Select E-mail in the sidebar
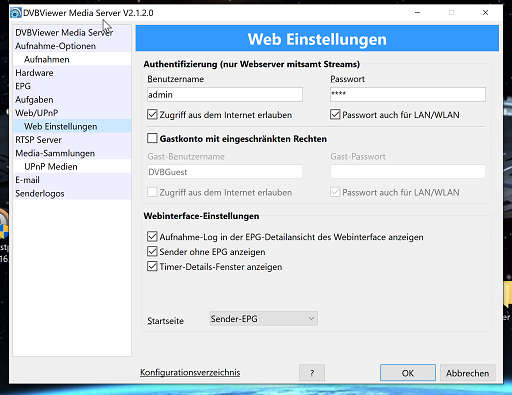This screenshot has width=512, height=395. click(x=72, y=180)
